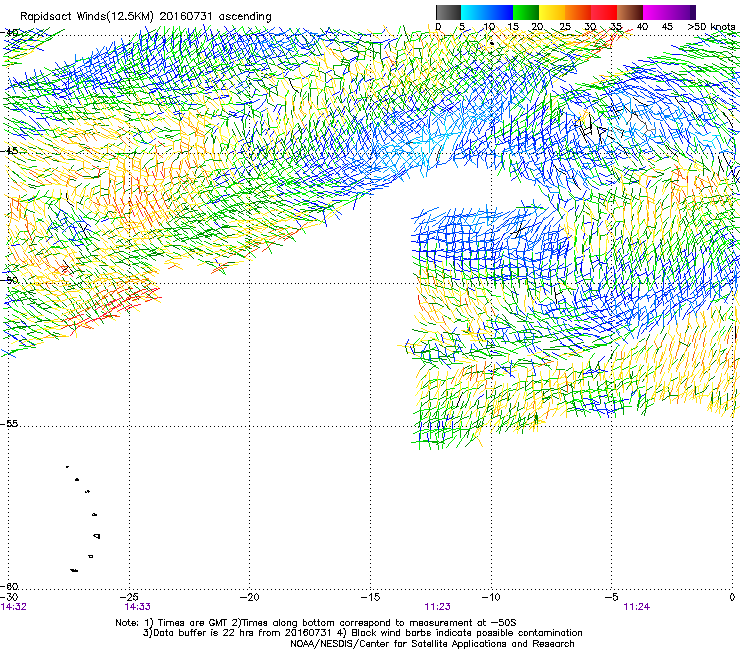Click the orange 25-30 knots color swatch
The image size is (740, 650).
coord(578,12)
